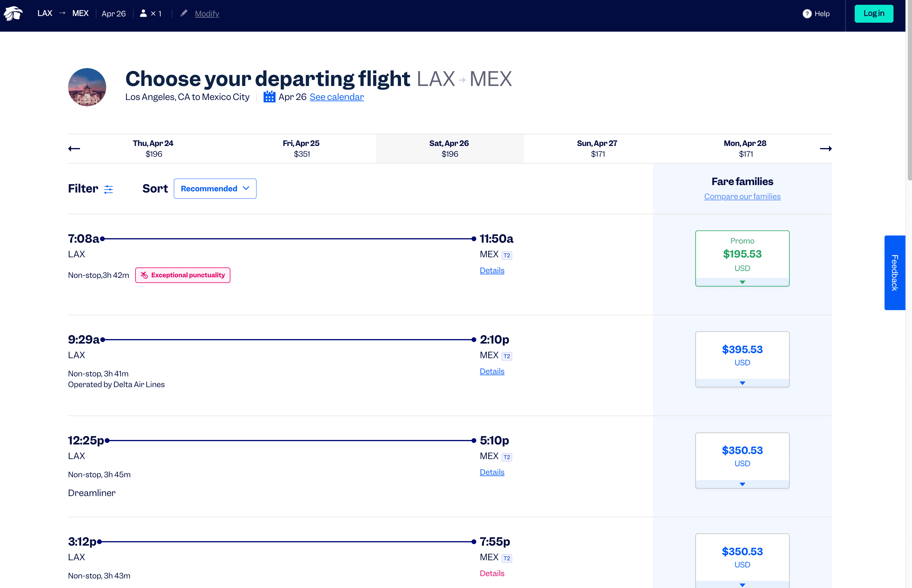View Details for the 7:08a flight
Image resolution: width=912 pixels, height=588 pixels.
click(x=492, y=270)
